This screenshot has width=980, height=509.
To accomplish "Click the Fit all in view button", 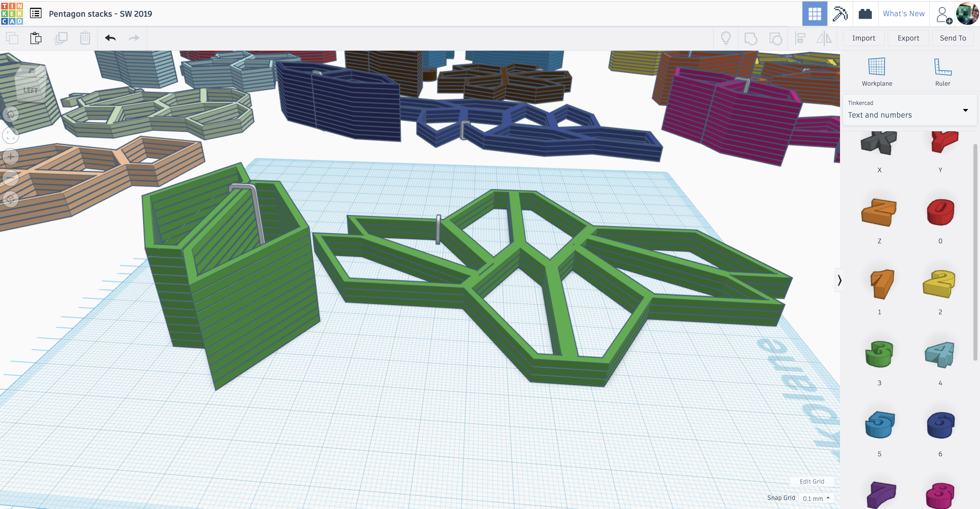I will click(x=11, y=135).
